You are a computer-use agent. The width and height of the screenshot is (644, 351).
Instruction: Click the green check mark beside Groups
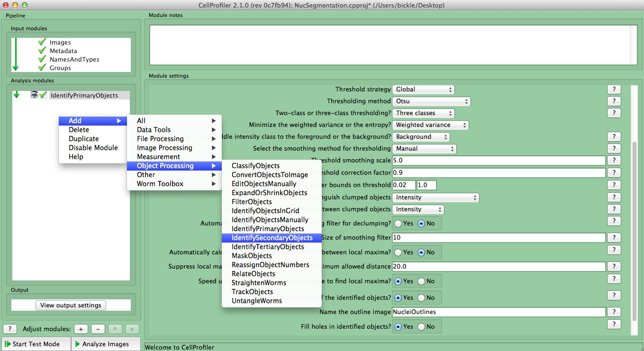point(42,68)
